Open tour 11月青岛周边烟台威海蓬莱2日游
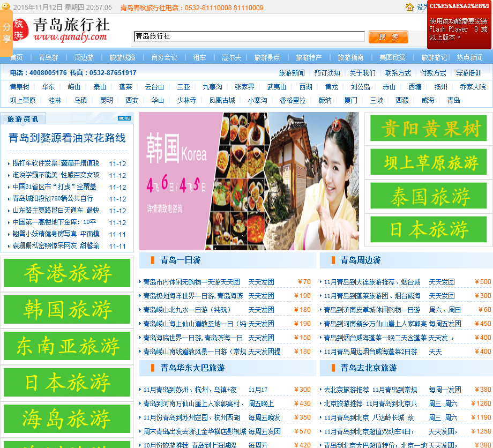 point(371,352)
